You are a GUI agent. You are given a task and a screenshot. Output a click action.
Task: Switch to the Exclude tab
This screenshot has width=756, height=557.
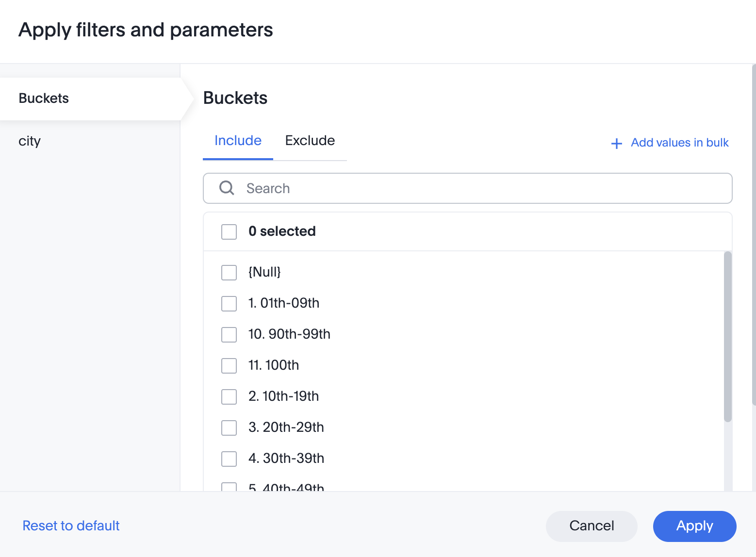click(310, 141)
